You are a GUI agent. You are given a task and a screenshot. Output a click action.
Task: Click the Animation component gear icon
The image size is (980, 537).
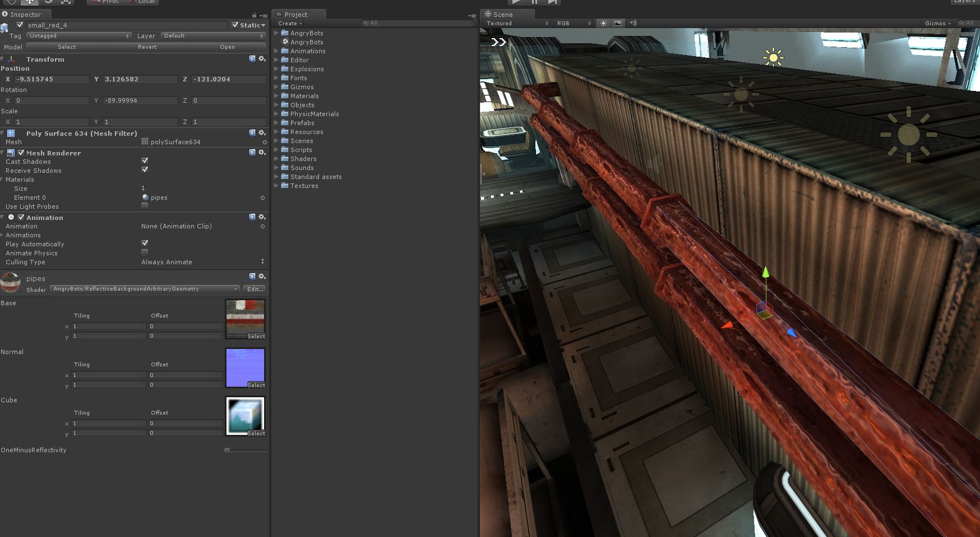click(x=262, y=217)
